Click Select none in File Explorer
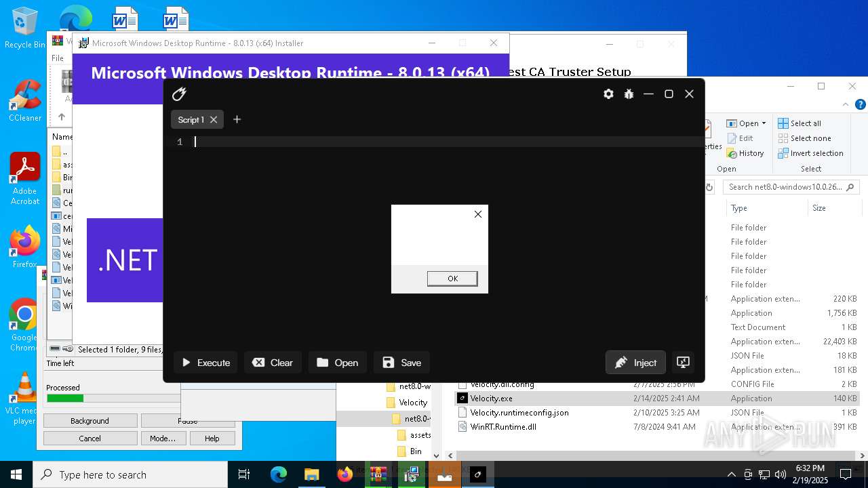This screenshot has width=868, height=488. pos(804,138)
